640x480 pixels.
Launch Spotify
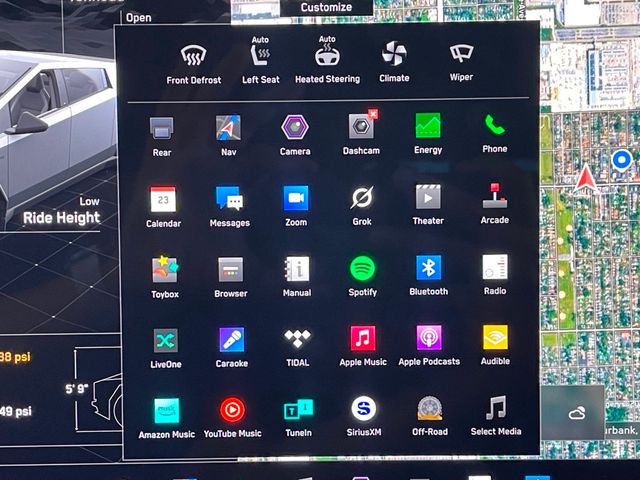tap(362, 276)
